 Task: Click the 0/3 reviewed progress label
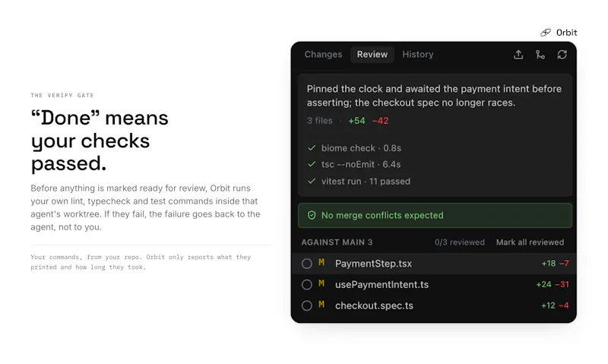(460, 242)
